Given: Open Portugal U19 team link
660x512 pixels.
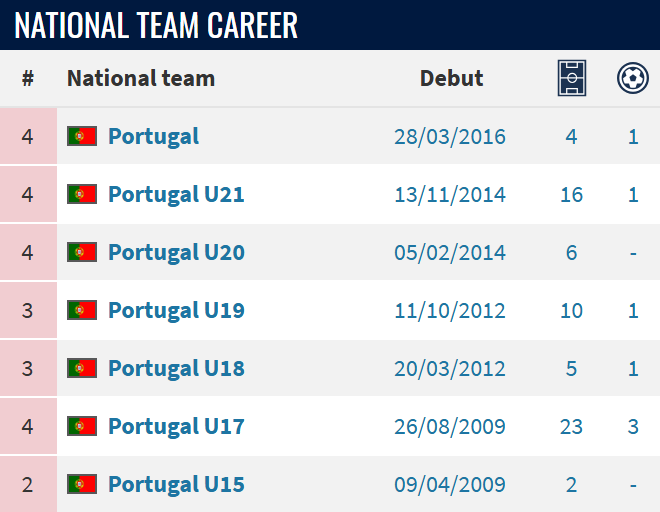Looking at the screenshot, I should click(176, 310).
